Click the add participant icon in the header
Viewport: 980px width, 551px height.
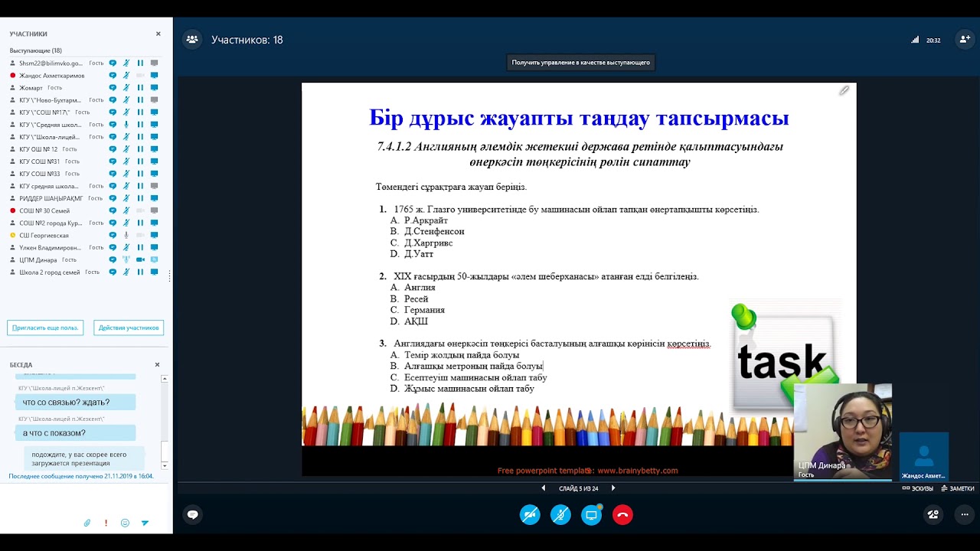coord(965,40)
